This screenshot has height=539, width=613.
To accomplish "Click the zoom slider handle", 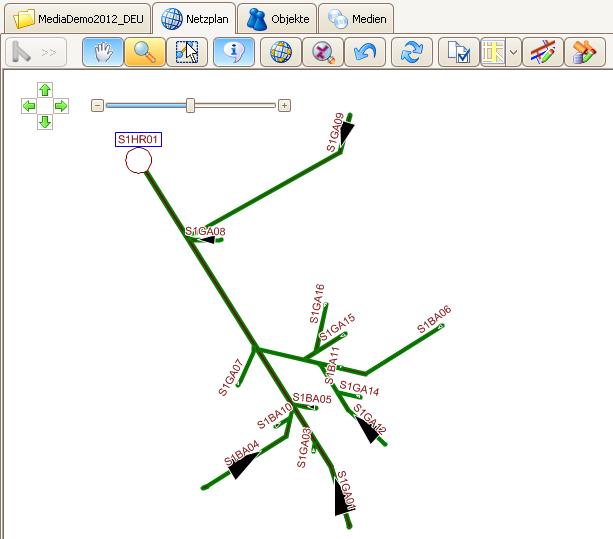I will [190, 106].
